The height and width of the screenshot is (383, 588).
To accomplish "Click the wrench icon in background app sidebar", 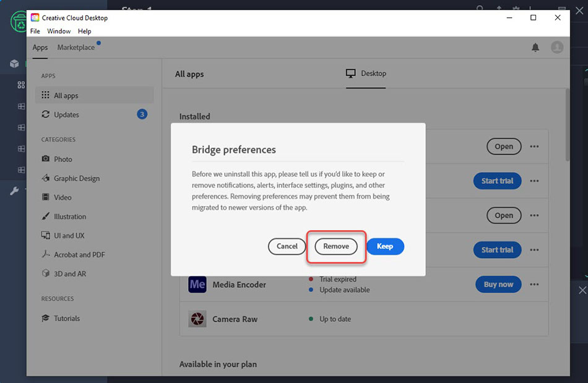I will point(14,191).
